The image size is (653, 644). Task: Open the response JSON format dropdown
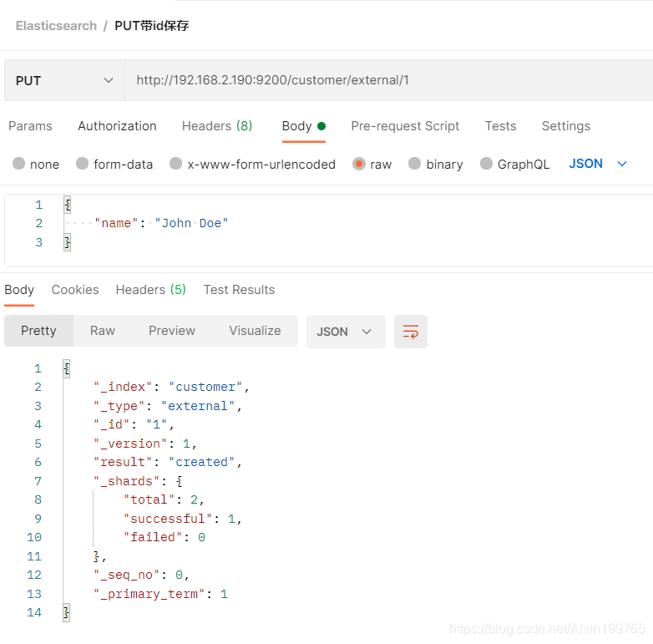click(x=345, y=332)
